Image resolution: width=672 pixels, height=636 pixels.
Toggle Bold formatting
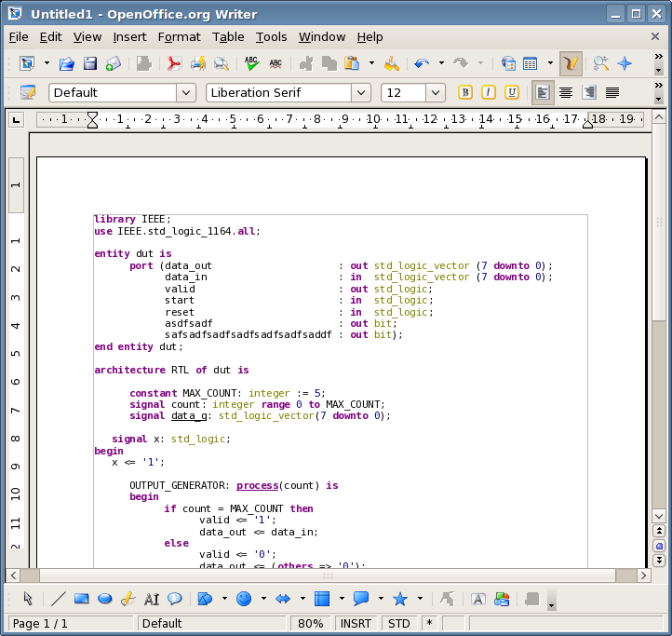click(465, 92)
